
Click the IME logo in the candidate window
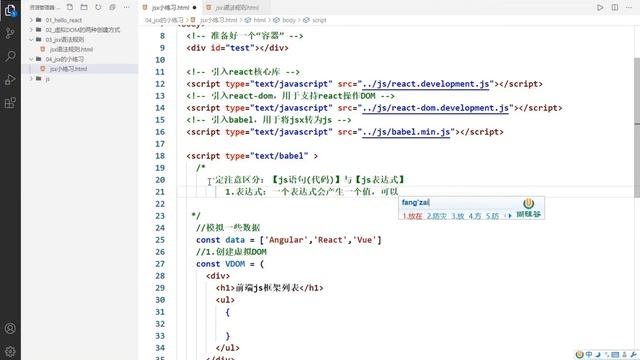[529, 203]
